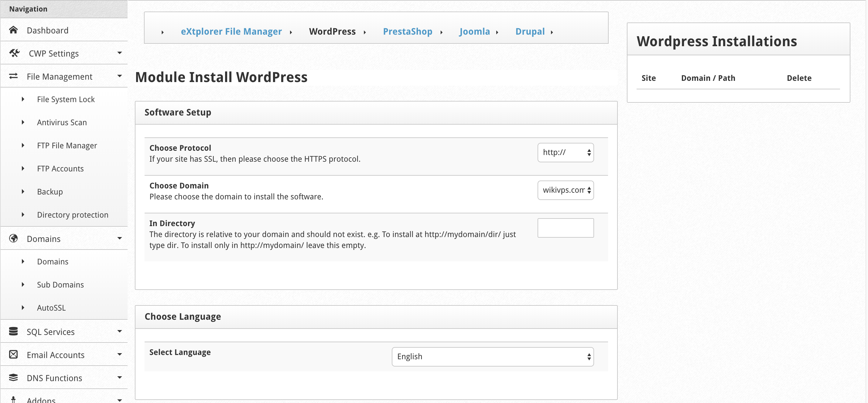Viewport: 868px width, 403px height.
Task: Switch to the PrestaShop installer tab
Action: [x=407, y=31]
